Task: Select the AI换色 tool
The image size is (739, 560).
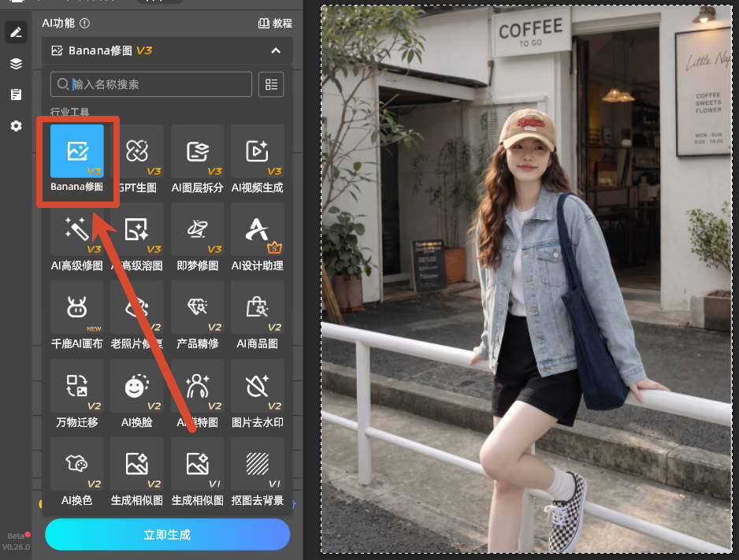Action: pyautogui.click(x=77, y=464)
